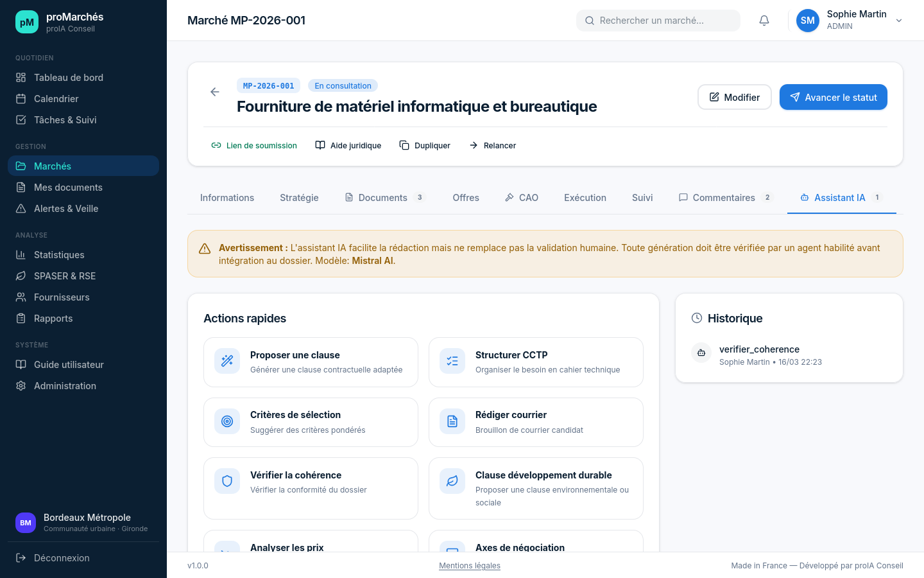Screen dimensions: 924x578
Task: Click Avancer le statut
Action: point(834,97)
